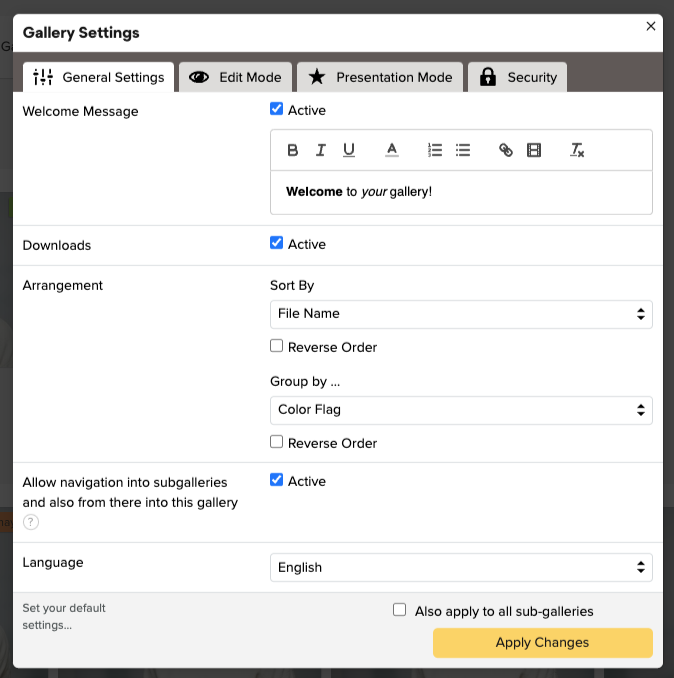
Task: Insert a hyperlink in the message
Action: [505, 150]
